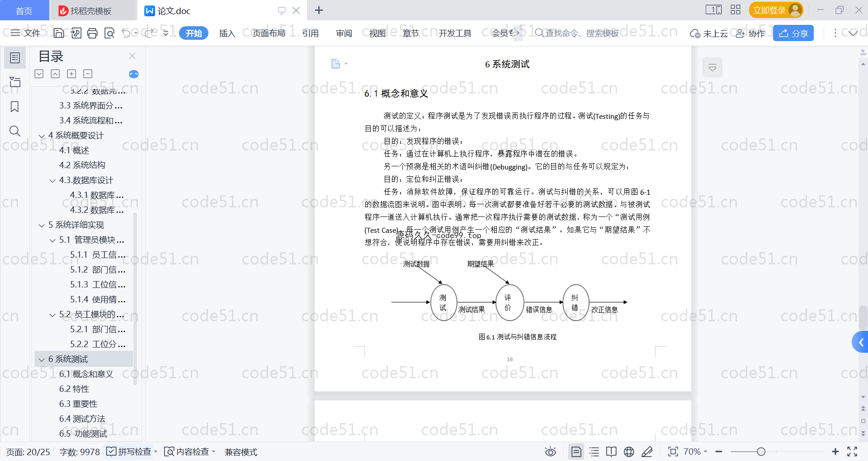Collapse the 5 系统详细实现 tree node
This screenshot has width=868, height=461.
[42, 225]
